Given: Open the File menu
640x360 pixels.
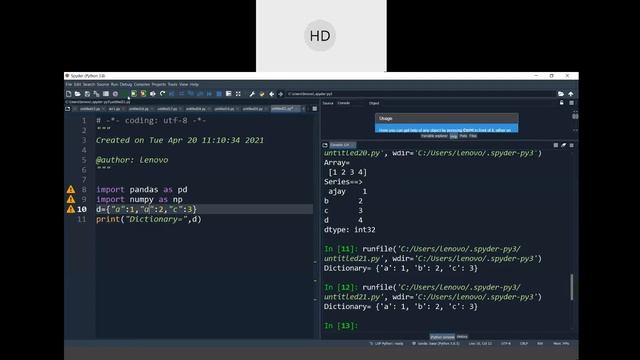Looking at the screenshot, I should tap(69, 84).
